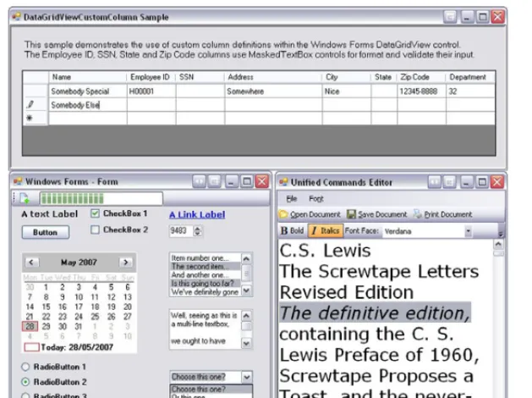
Task: Select 'The second item...' in list
Action: pos(206,267)
